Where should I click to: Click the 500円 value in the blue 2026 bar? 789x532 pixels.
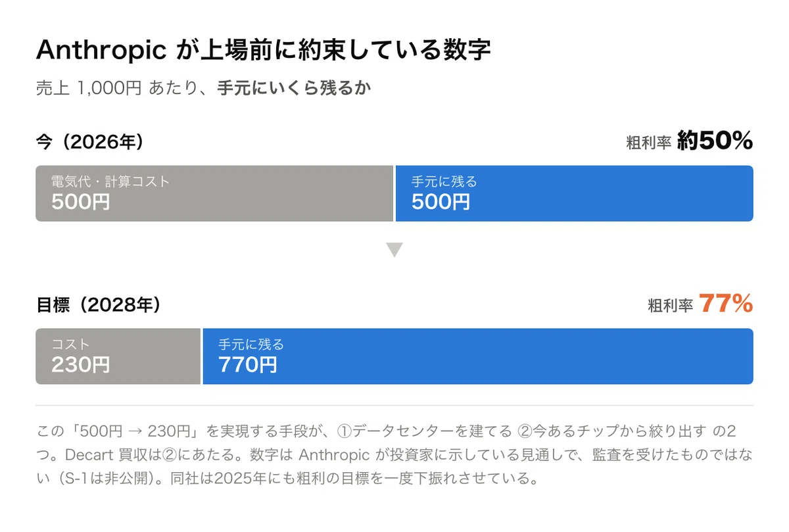click(x=441, y=202)
